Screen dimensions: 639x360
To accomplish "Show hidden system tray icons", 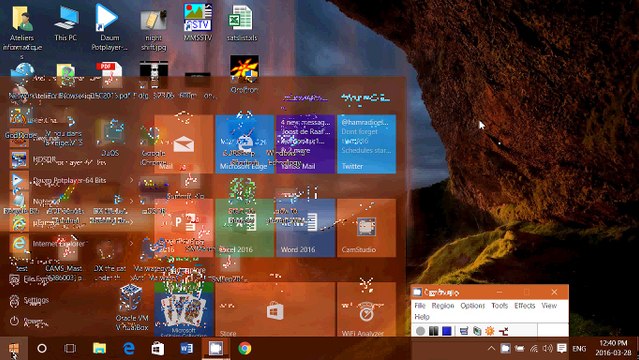I will 491,349.
